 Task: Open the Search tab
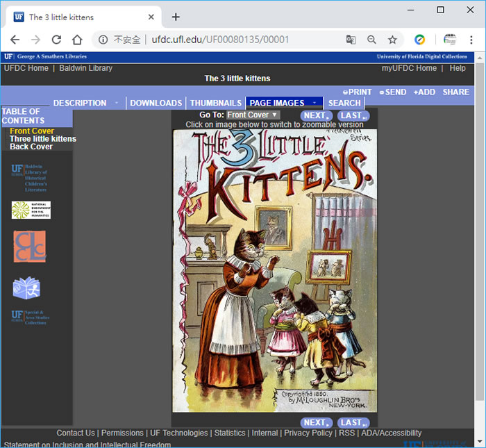(x=344, y=103)
